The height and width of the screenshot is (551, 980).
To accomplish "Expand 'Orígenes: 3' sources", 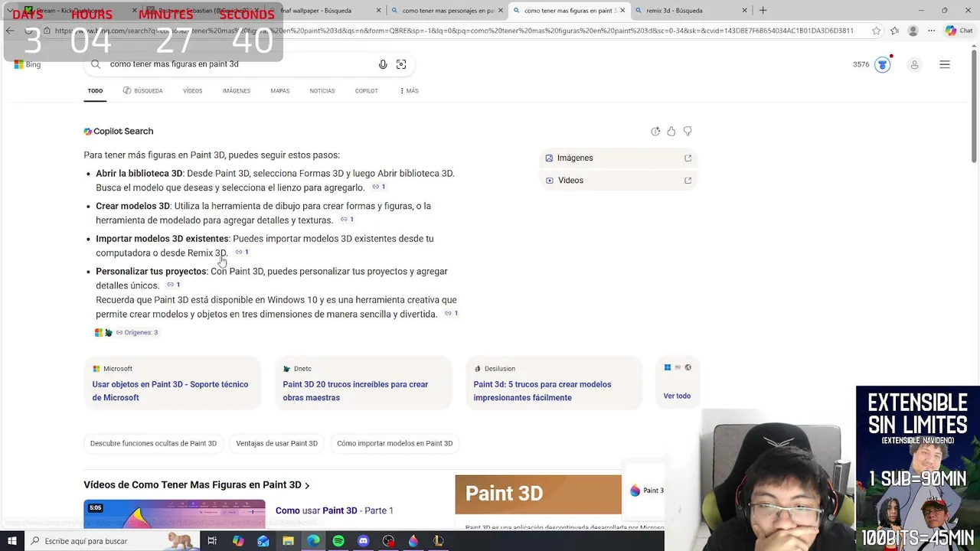I will point(136,333).
